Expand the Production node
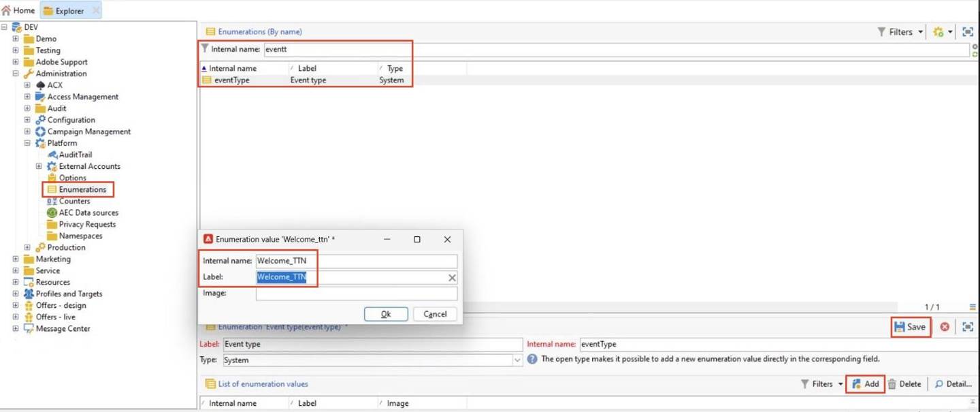 [x=27, y=247]
